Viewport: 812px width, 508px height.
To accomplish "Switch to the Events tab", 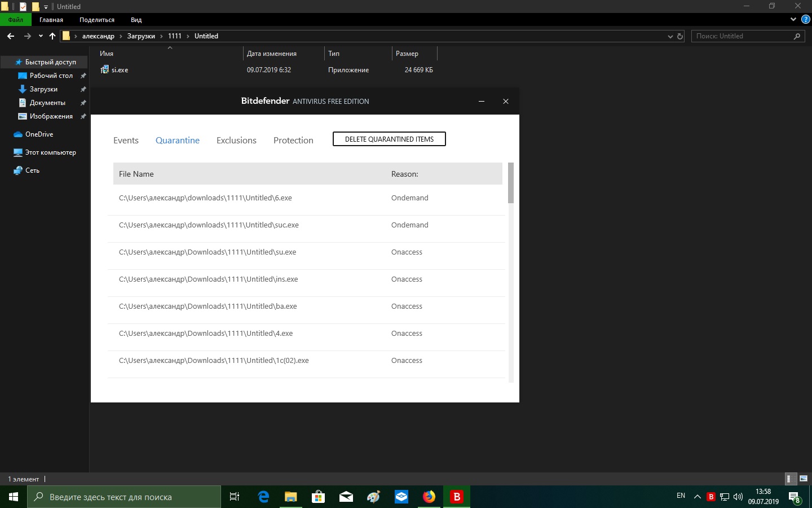I will 126,141.
